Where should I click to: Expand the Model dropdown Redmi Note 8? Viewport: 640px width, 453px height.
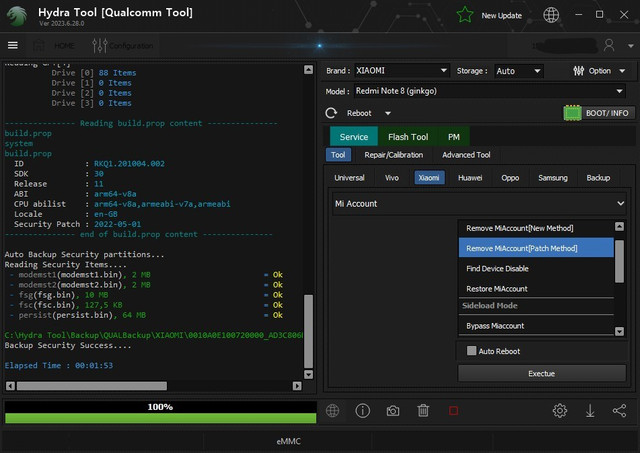tap(490, 91)
